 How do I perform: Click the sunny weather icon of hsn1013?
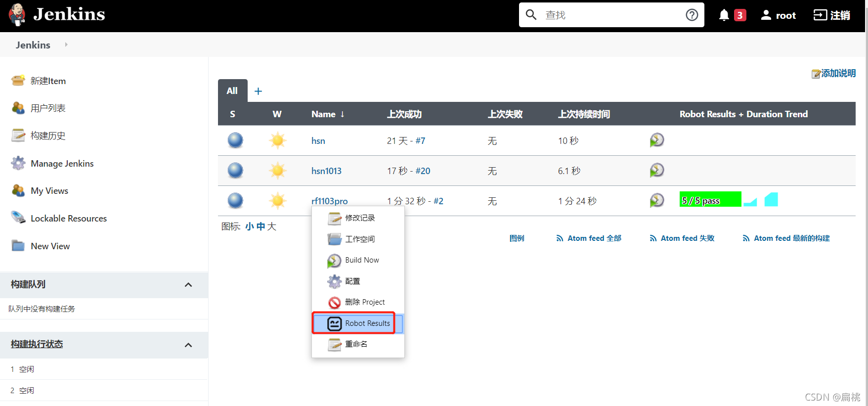point(278,171)
